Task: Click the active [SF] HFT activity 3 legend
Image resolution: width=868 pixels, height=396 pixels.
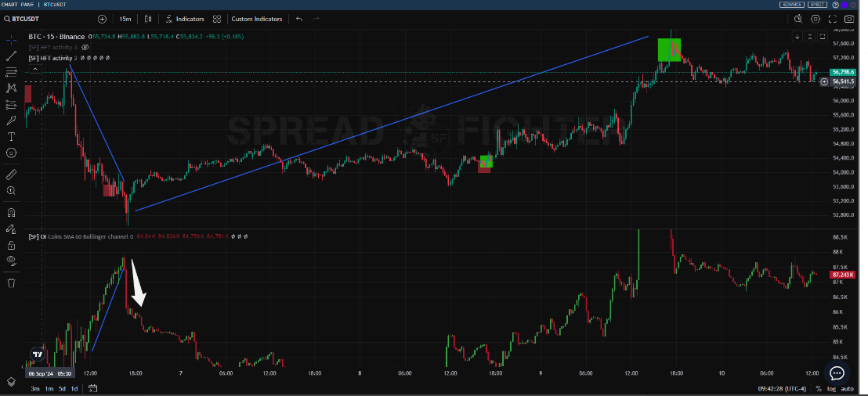Action: 53,58
